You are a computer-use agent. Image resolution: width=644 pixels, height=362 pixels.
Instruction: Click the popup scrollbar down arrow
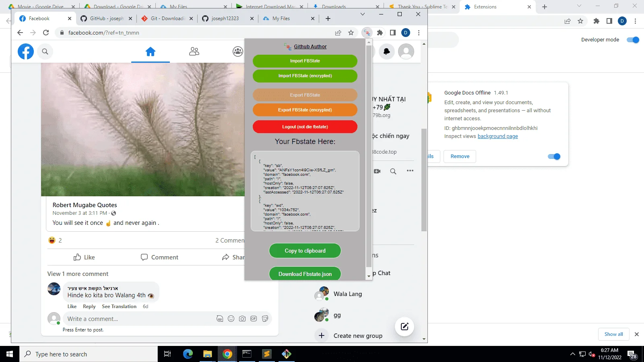(x=369, y=276)
